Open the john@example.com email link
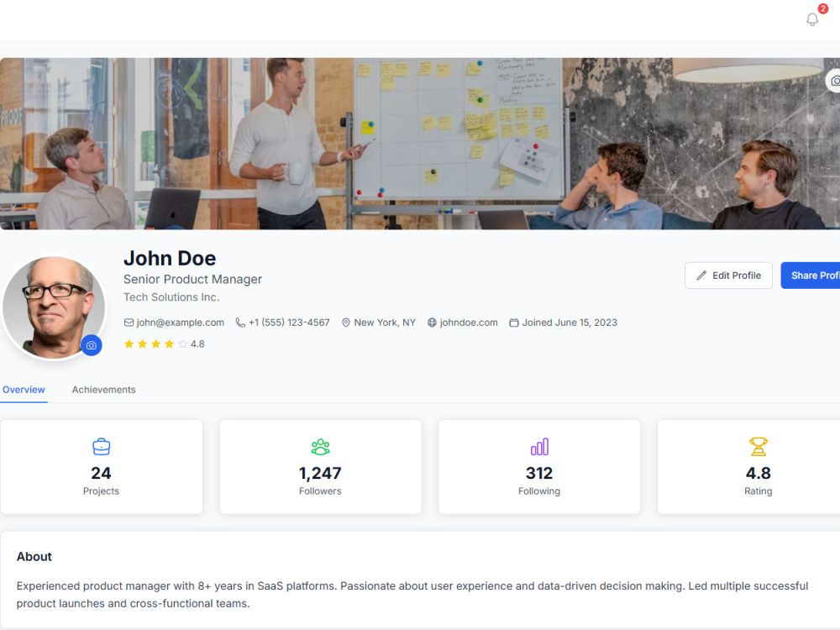Image resolution: width=840 pixels, height=630 pixels. 180,323
